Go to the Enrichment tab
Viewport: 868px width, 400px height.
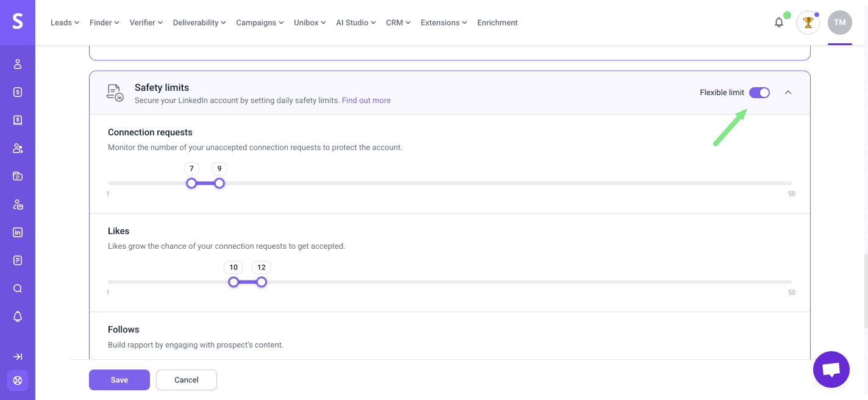(x=497, y=23)
